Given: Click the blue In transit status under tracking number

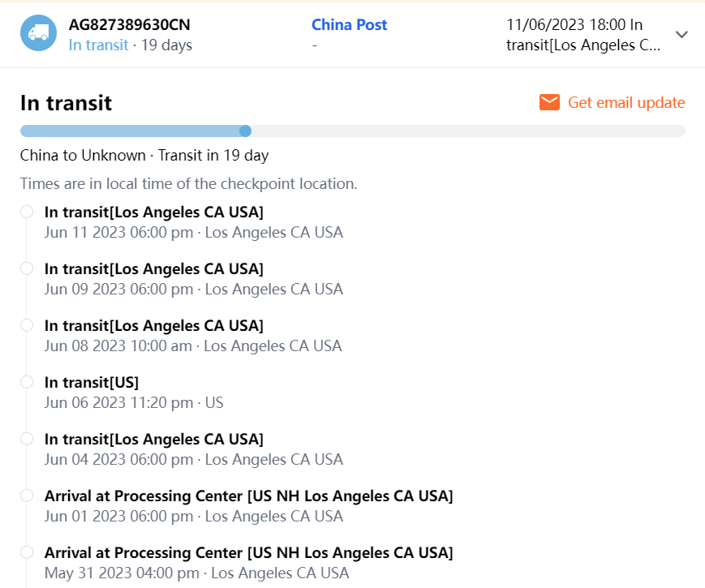Looking at the screenshot, I should tap(98, 45).
